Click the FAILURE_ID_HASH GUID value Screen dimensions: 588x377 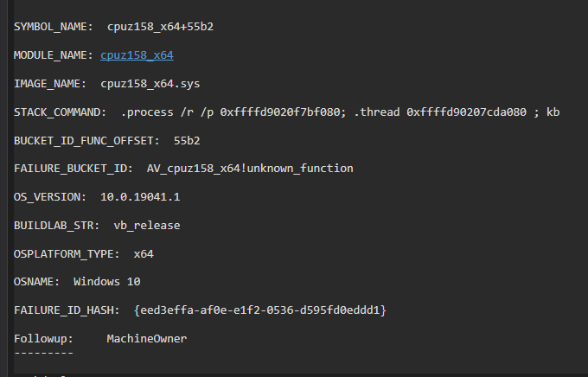coord(260,310)
